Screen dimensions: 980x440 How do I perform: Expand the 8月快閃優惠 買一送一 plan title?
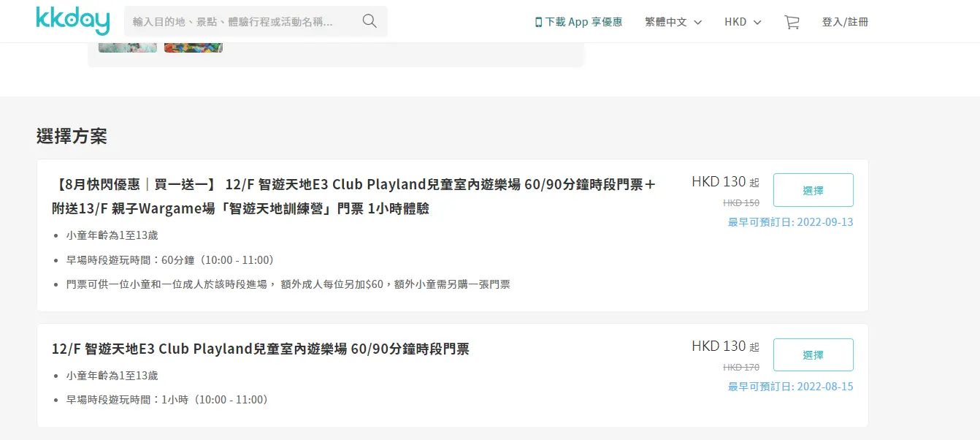(x=354, y=196)
